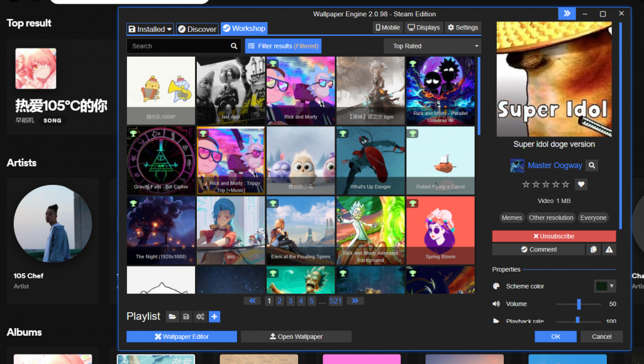Select Rick and Morty Animated Background
Image resolution: width=644 pixels, height=364 pixels.
(x=370, y=230)
